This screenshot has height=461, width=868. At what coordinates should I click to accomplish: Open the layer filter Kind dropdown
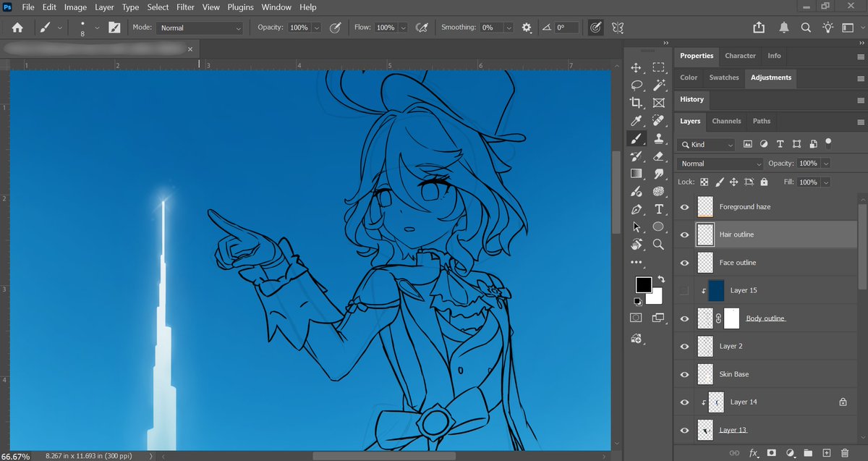click(706, 145)
